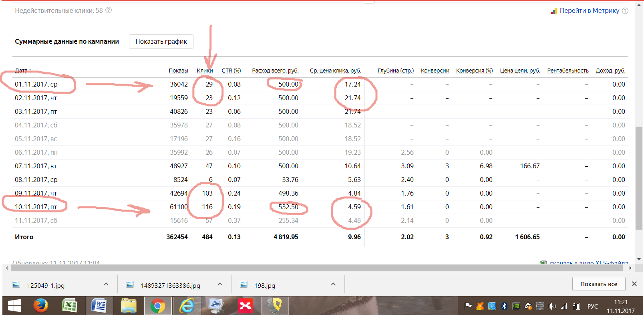Image resolution: width=644 pixels, height=315 pixels.
Task: Click the Итого row label
Action: (x=24, y=237)
